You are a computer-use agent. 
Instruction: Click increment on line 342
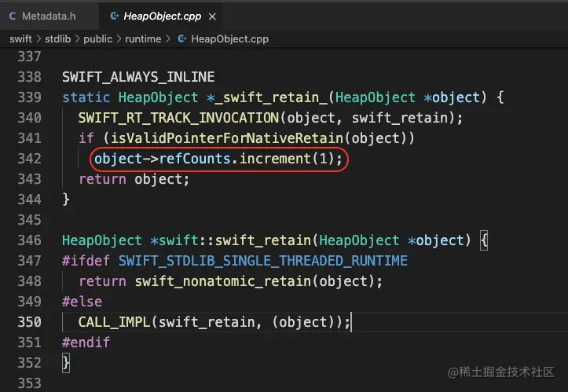click(x=275, y=159)
